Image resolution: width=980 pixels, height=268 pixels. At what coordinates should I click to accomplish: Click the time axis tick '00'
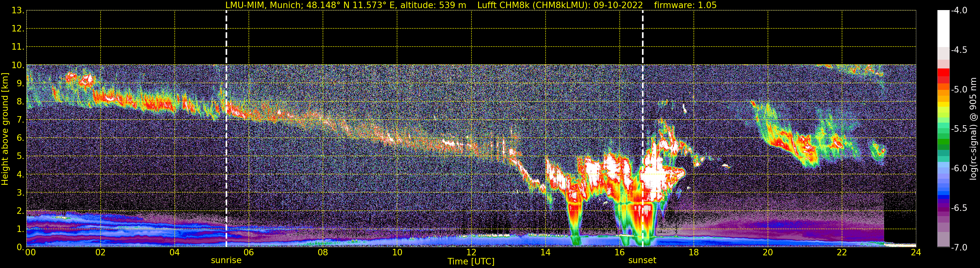pyautogui.click(x=31, y=253)
